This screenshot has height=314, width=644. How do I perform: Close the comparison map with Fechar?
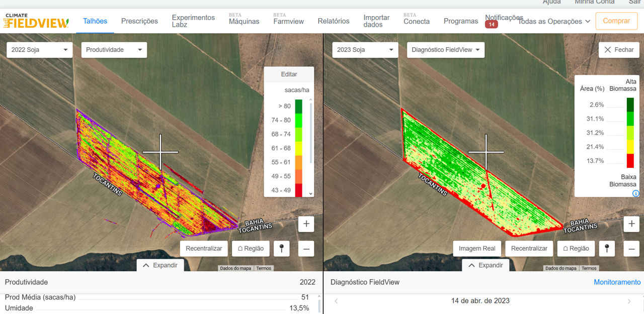(619, 50)
